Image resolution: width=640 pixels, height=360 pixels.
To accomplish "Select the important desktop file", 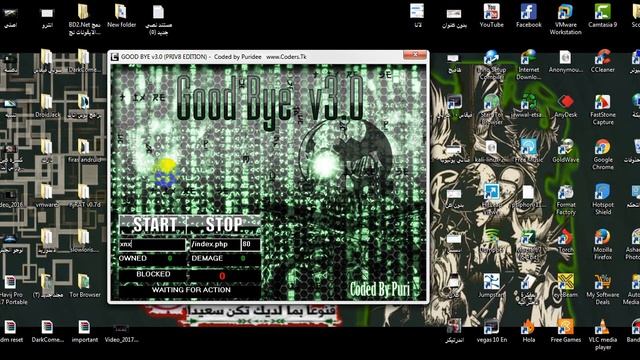I will pyautogui.click(x=84, y=331).
